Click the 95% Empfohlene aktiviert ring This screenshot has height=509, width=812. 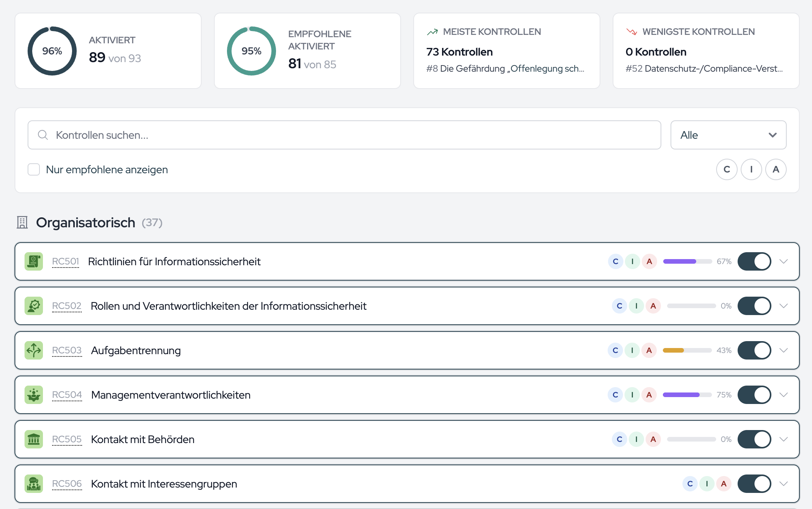tap(251, 51)
